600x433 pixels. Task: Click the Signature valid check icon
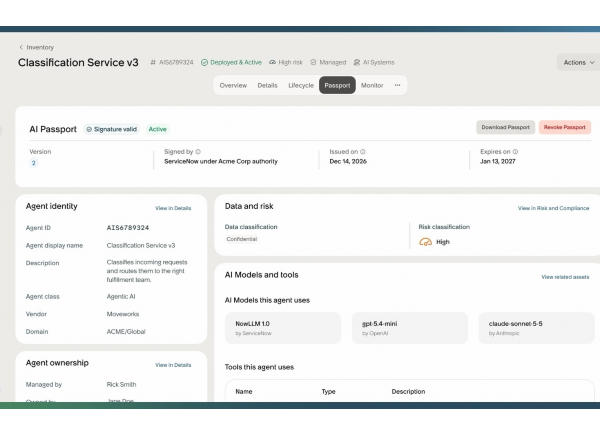[x=89, y=129]
